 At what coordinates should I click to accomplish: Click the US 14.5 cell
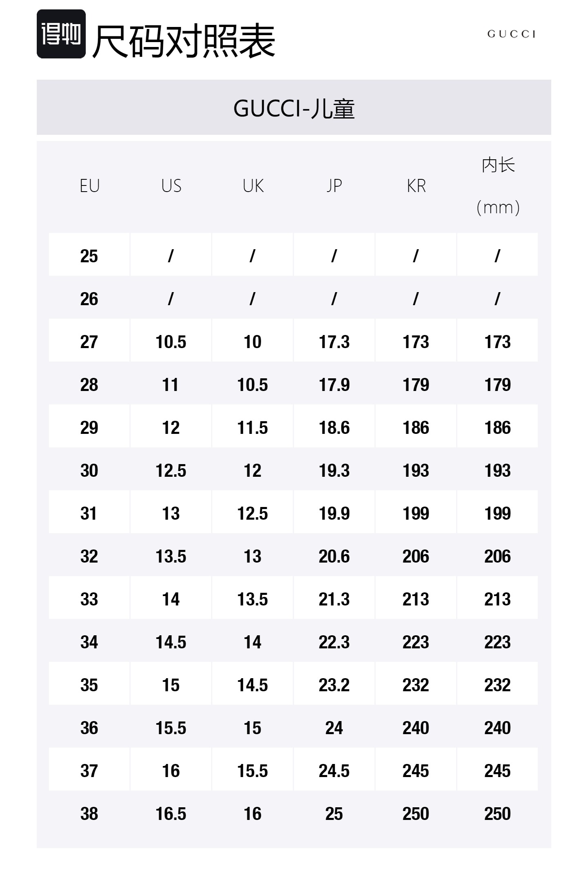click(171, 642)
